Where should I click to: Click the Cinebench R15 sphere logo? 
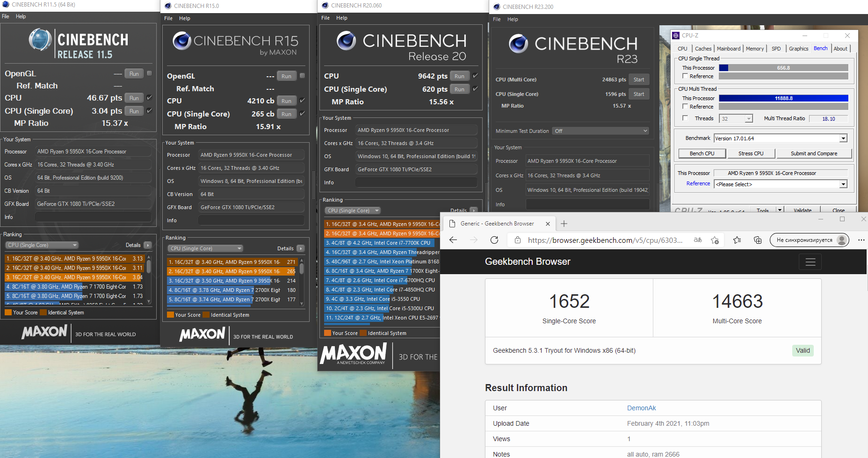pyautogui.click(x=181, y=41)
